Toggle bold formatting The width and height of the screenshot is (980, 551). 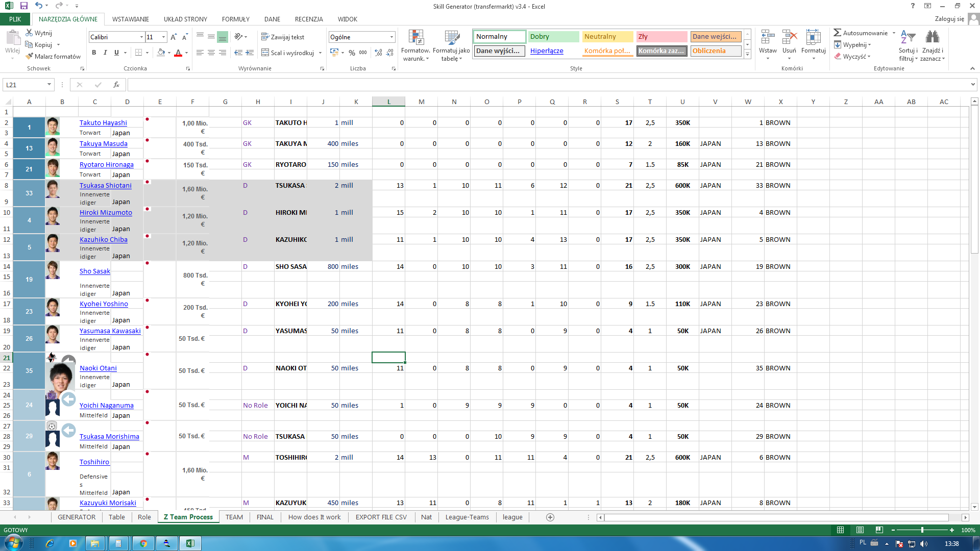(x=94, y=53)
